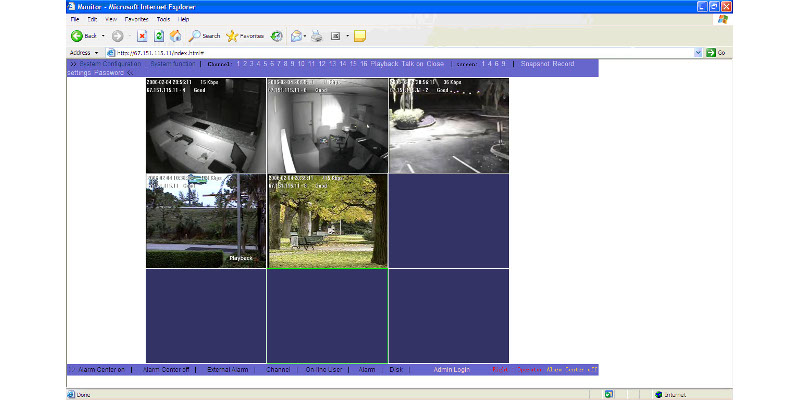Select the office room camera feed

[x=328, y=126]
